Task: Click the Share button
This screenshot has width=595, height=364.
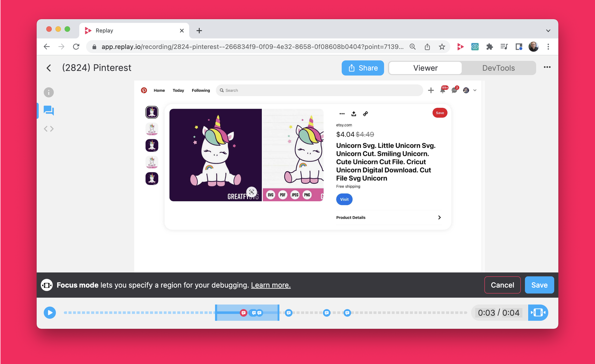Action: pyautogui.click(x=363, y=68)
